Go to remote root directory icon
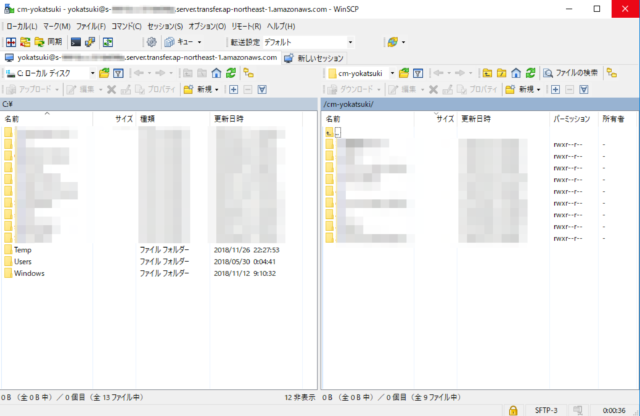This screenshot has height=416, width=640. click(502, 73)
